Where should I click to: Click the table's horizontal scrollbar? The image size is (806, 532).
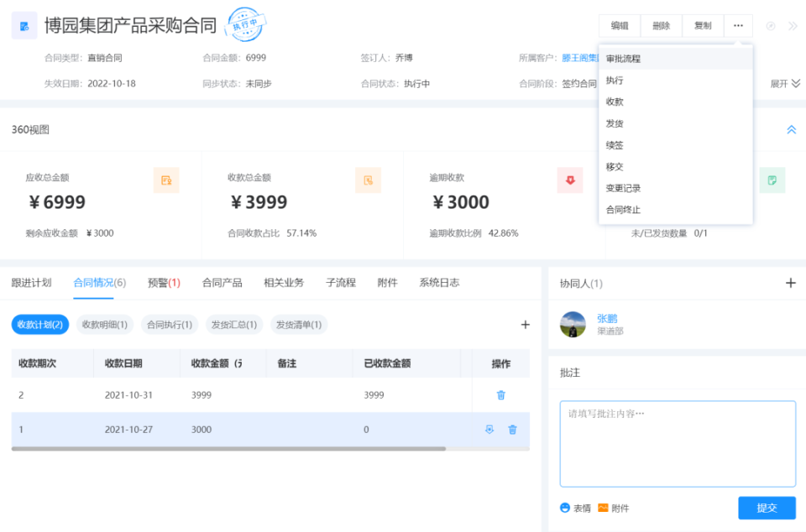click(228, 449)
